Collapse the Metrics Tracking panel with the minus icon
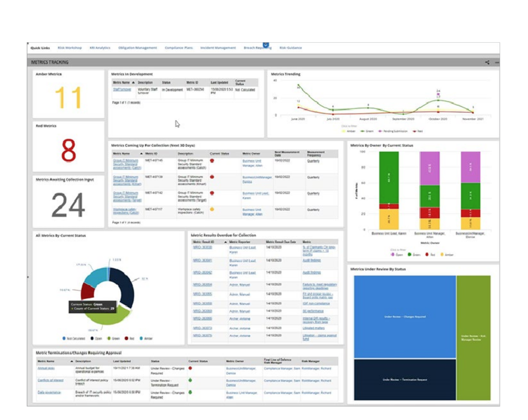This screenshot has height=420, width=528. pyautogui.click(x=497, y=62)
